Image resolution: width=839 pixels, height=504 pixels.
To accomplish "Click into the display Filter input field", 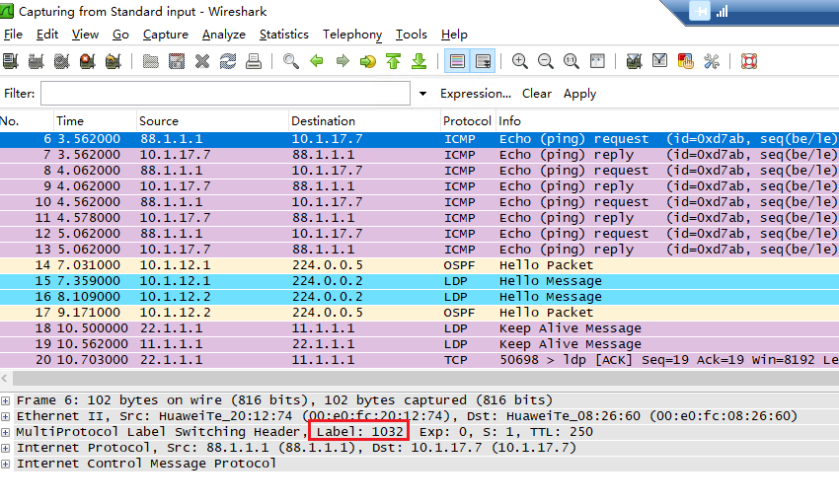I will (x=225, y=94).
